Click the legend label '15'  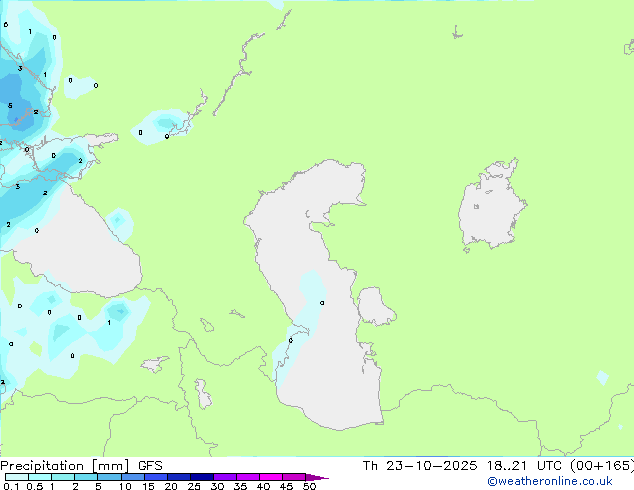[148, 486]
